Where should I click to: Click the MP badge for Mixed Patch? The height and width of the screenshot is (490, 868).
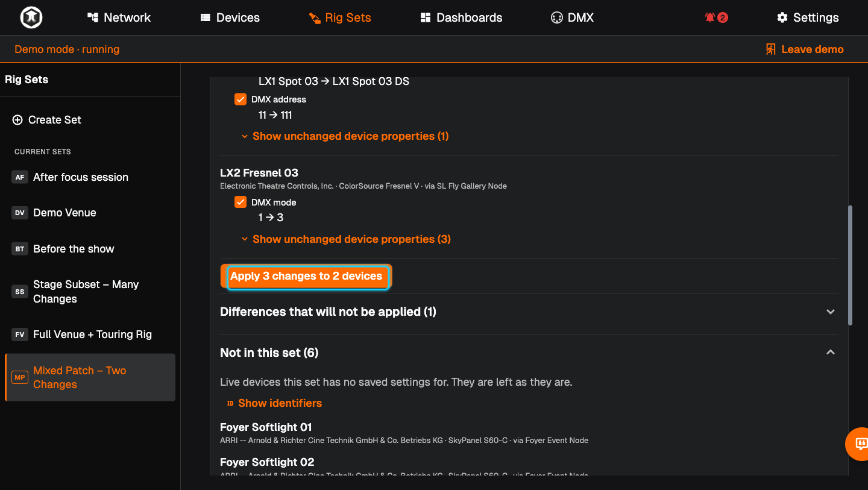20,377
